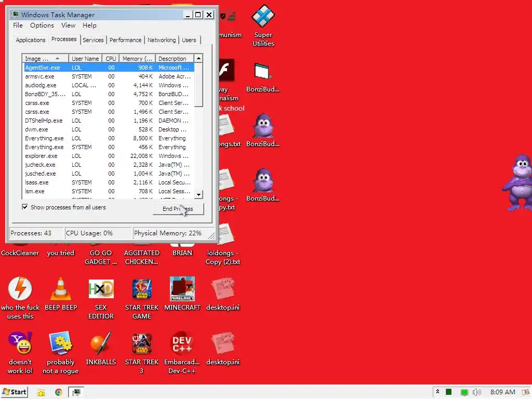Launch Embarcadero Dev-C++ icon

point(182,353)
